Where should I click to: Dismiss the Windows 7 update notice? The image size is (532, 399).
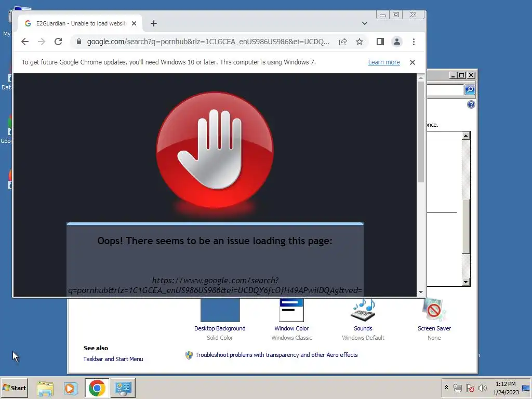coord(412,62)
